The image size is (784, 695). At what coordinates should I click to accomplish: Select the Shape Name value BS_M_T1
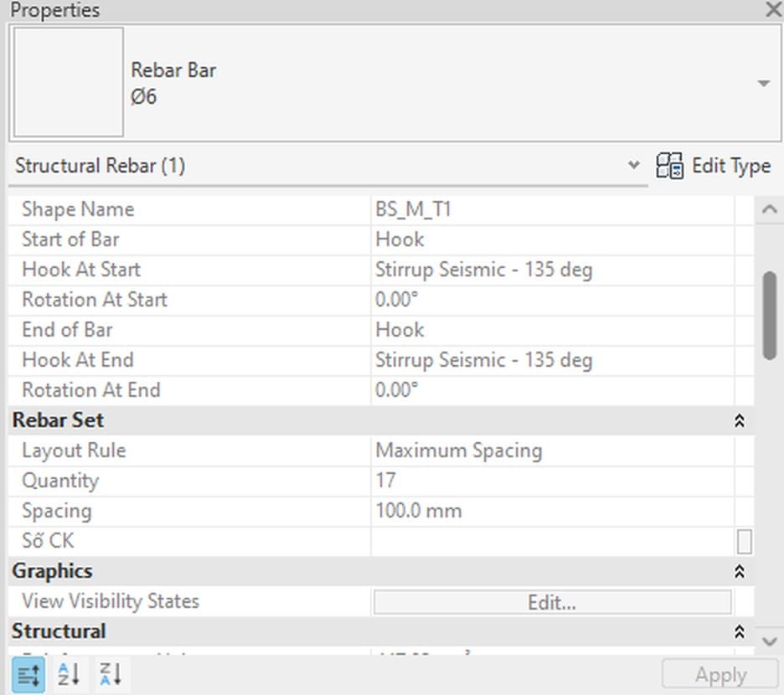pos(553,209)
